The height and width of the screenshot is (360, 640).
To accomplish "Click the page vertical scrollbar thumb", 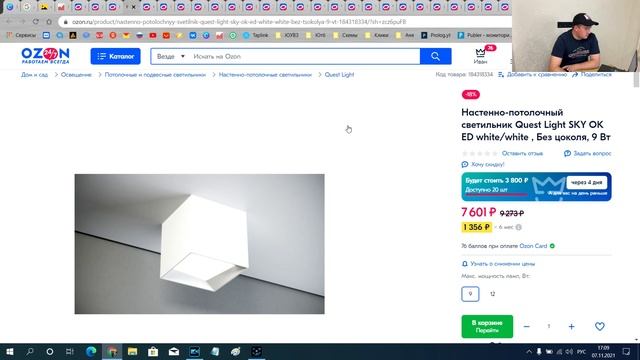I will pyautogui.click(x=636, y=80).
